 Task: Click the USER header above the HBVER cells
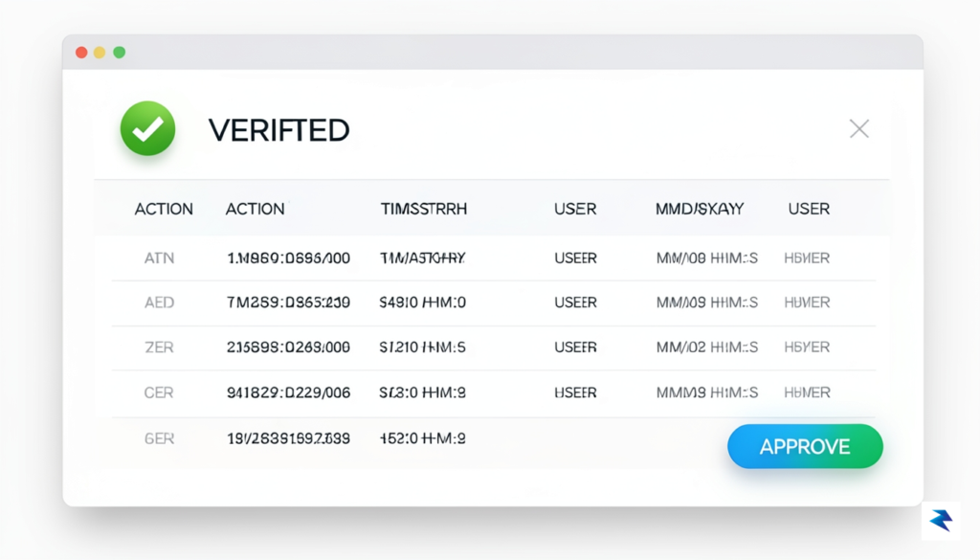(x=809, y=209)
